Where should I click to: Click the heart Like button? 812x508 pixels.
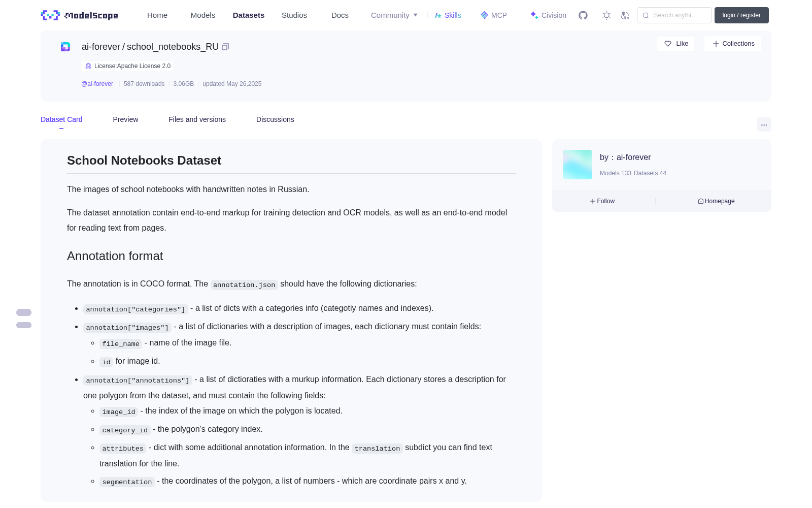(675, 44)
